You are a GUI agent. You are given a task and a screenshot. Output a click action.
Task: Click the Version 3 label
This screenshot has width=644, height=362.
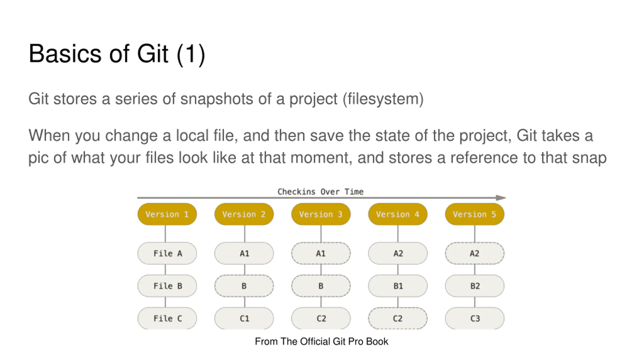(321, 214)
